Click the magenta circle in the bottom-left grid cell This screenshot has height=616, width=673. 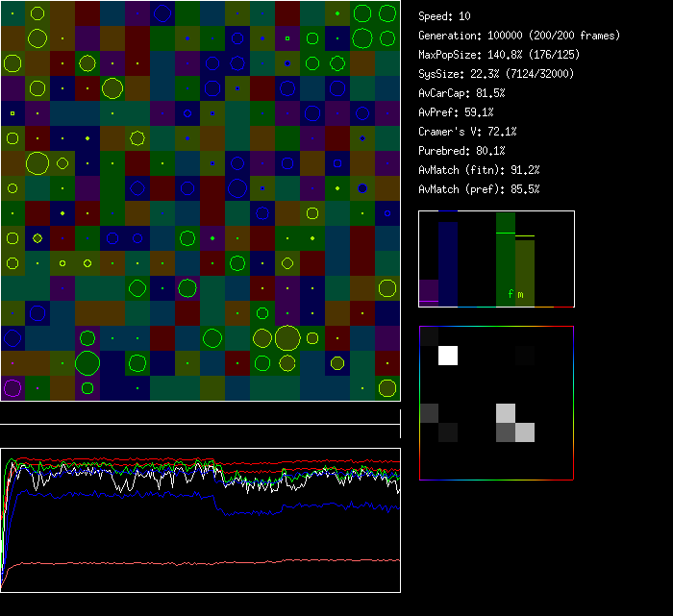click(x=12, y=388)
